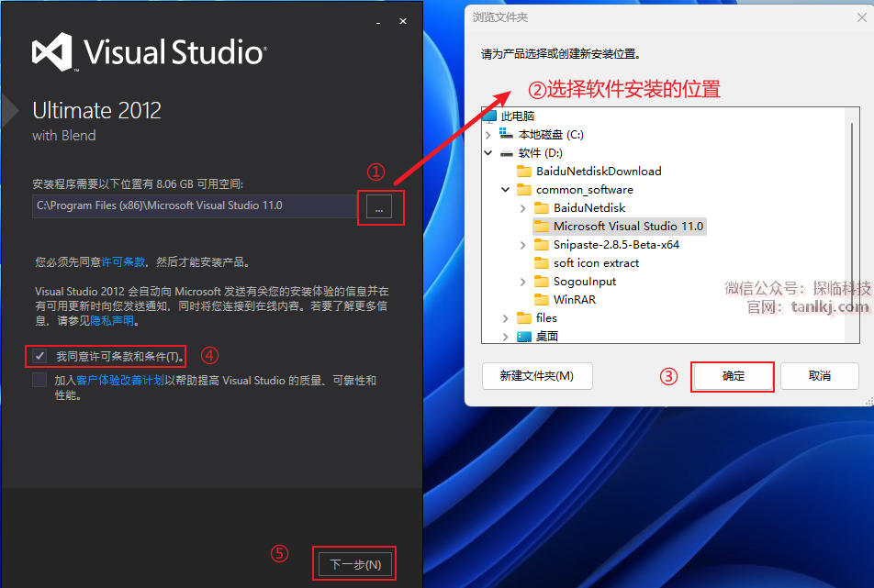Click the 下一步(N) button

point(355,564)
